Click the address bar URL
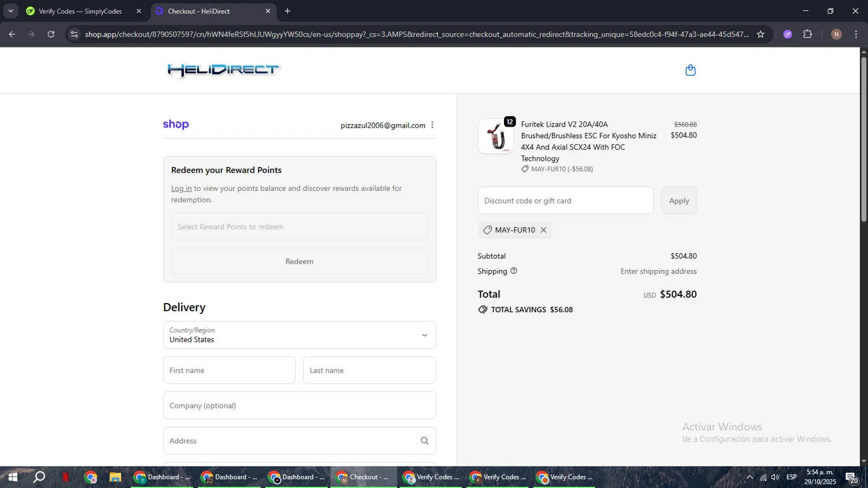The height and width of the screenshot is (488, 868). [417, 34]
